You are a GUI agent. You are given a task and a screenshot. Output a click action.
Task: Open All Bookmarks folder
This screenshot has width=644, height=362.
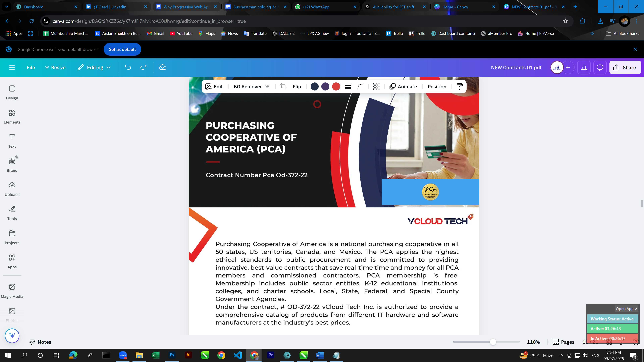click(623, 34)
